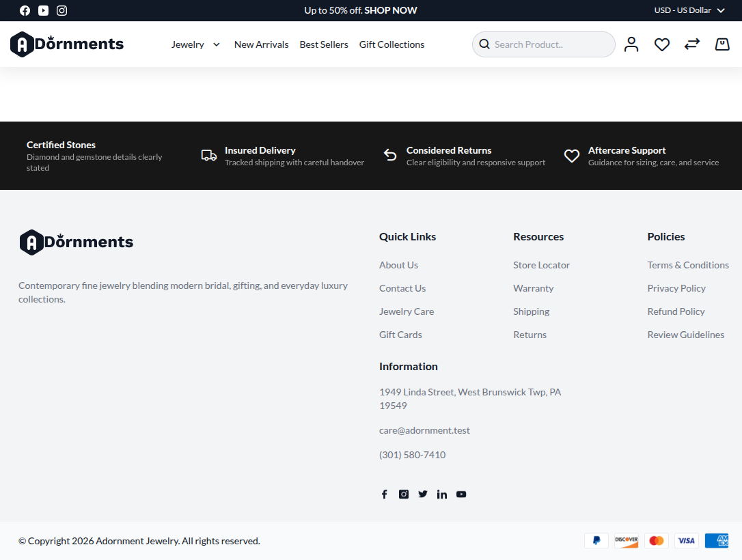Open the USD - US Dollar currency dropdown

pyautogui.click(x=689, y=10)
